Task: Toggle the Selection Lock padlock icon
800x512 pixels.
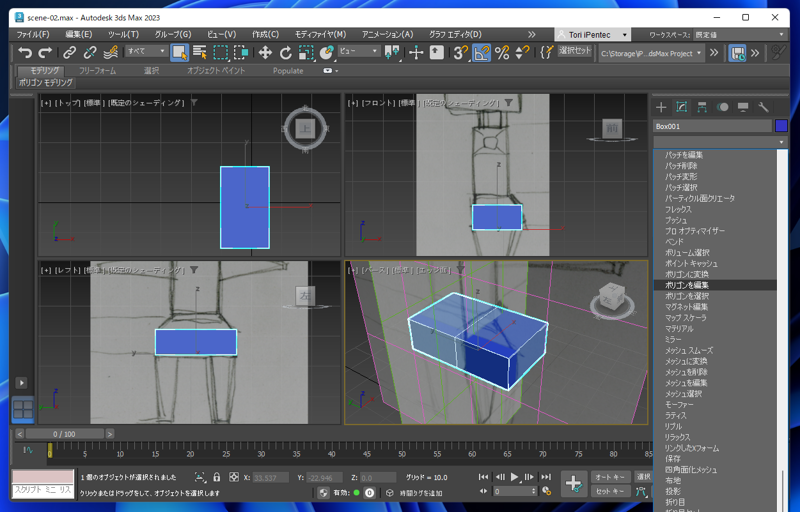Action: coord(216,477)
